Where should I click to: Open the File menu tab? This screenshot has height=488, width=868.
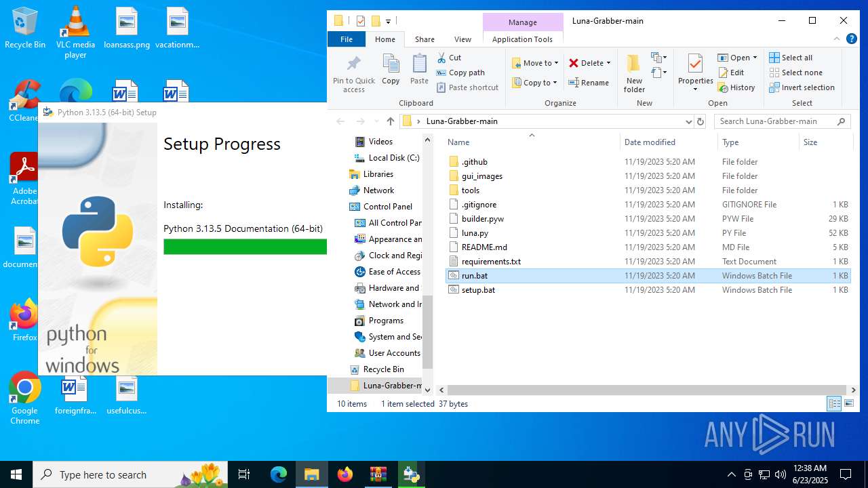pos(347,39)
